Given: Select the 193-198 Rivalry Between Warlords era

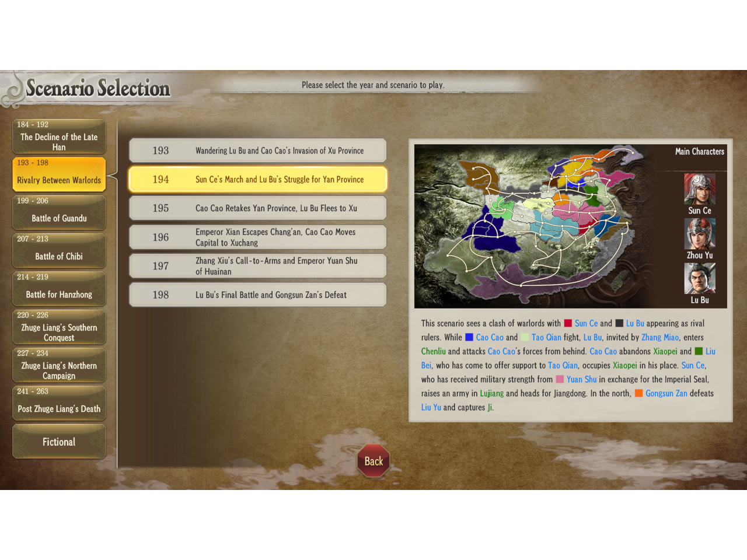Looking at the screenshot, I should coord(59,174).
